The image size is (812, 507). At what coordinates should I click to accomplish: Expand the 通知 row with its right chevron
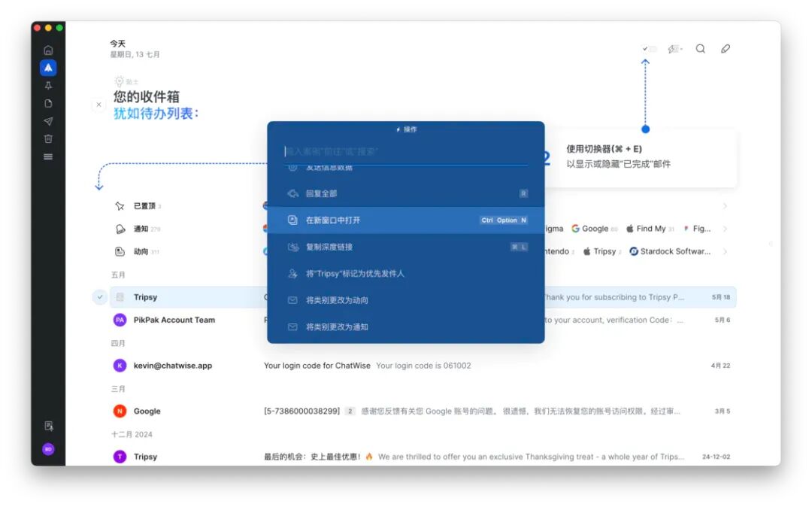tap(725, 229)
